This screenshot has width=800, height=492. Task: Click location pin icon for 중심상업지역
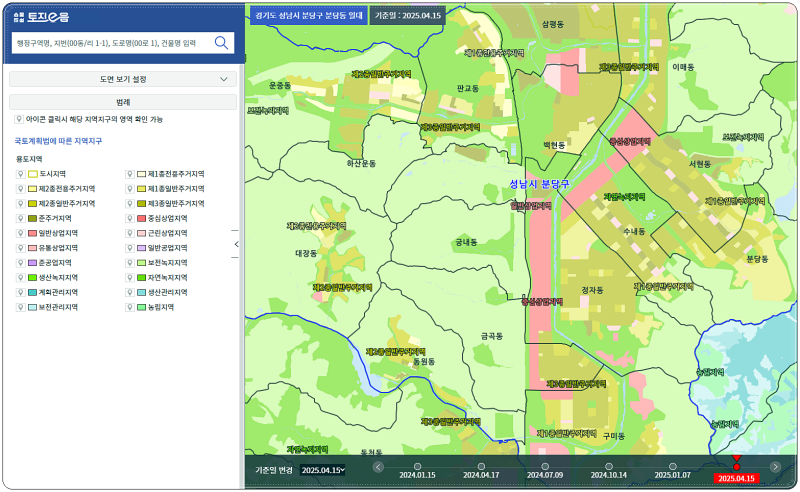[129, 218]
